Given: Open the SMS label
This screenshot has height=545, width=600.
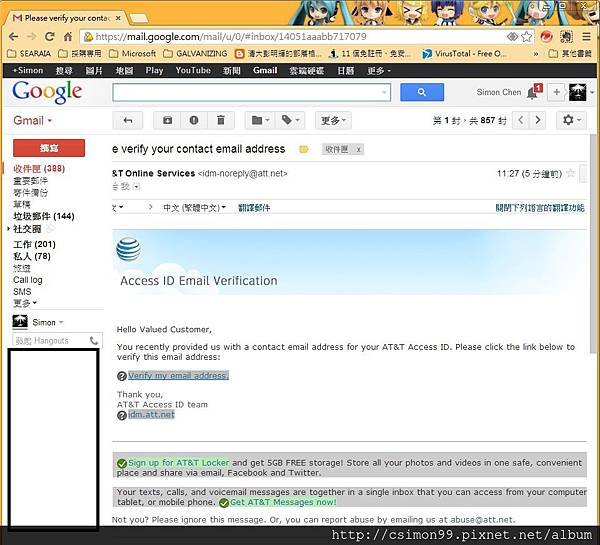Looking at the screenshot, I should (x=22, y=292).
